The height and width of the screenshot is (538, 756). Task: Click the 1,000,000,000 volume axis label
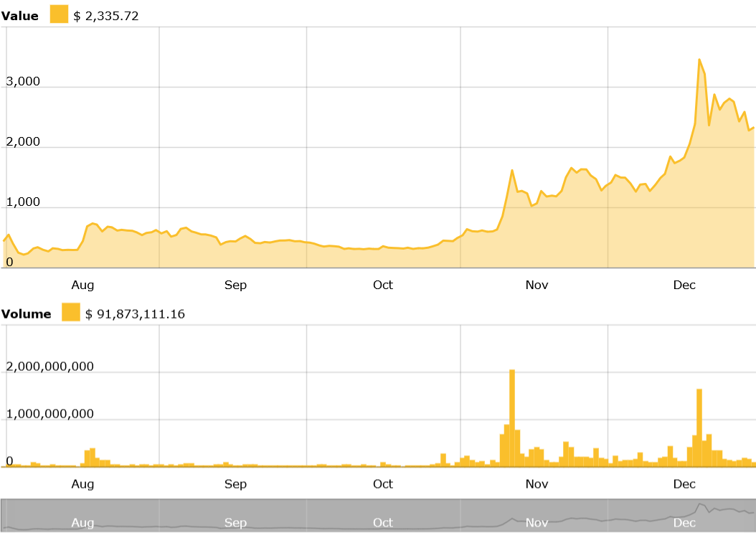[49, 414]
